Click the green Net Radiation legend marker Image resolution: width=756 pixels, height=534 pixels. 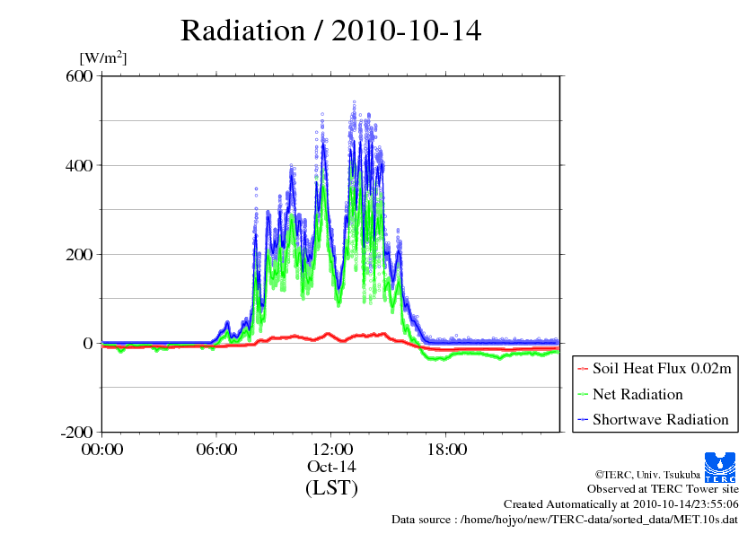[583, 395]
